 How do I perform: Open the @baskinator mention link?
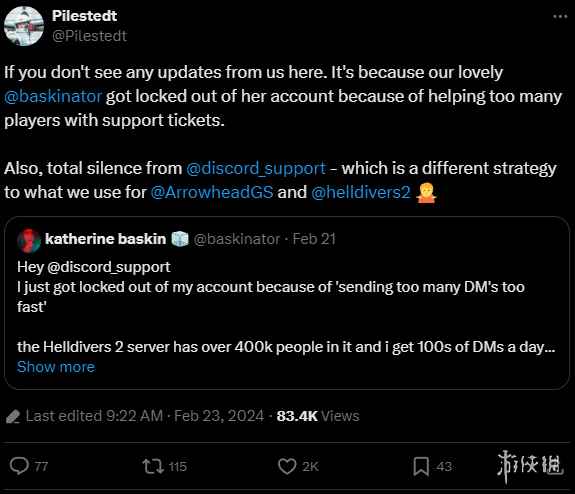pyautogui.click(x=53, y=96)
